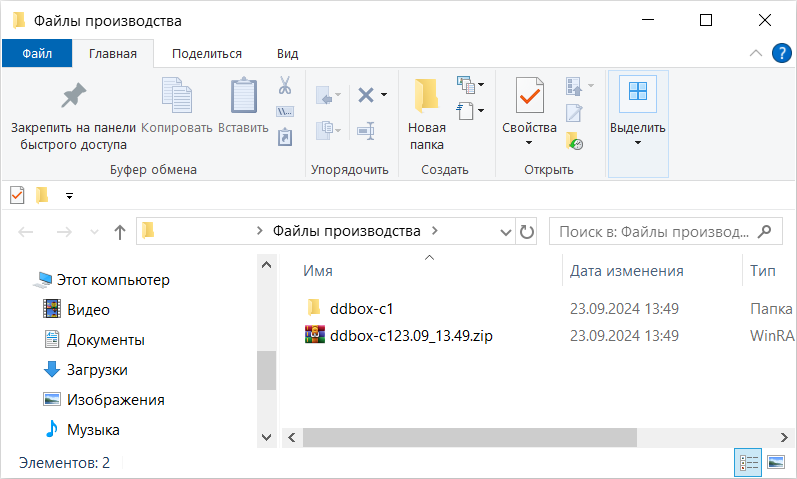Click the Move to folder icon
The height and width of the screenshot is (479, 797).
pyautogui.click(x=324, y=96)
